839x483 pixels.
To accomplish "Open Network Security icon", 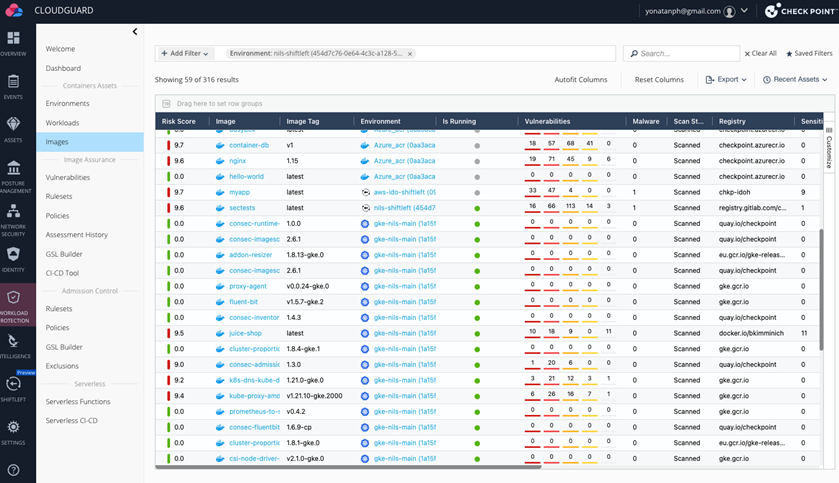I will pyautogui.click(x=13, y=211).
